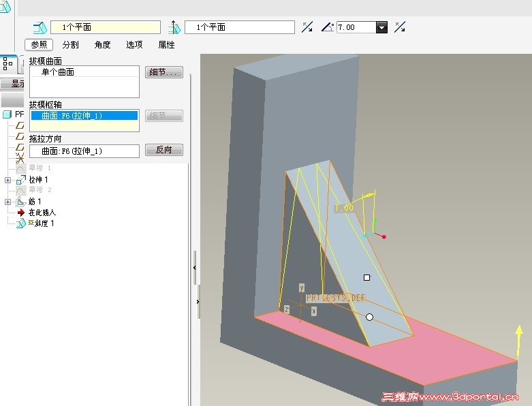532x406 pixels.
Task: Click the model tree tab icon
Action: [7, 63]
